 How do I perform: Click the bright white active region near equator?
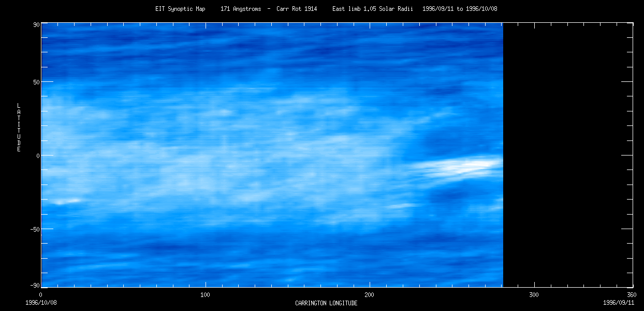click(x=461, y=167)
